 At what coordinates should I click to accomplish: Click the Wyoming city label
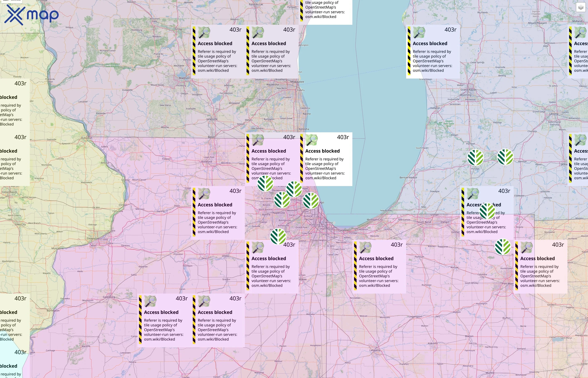tap(466, 95)
